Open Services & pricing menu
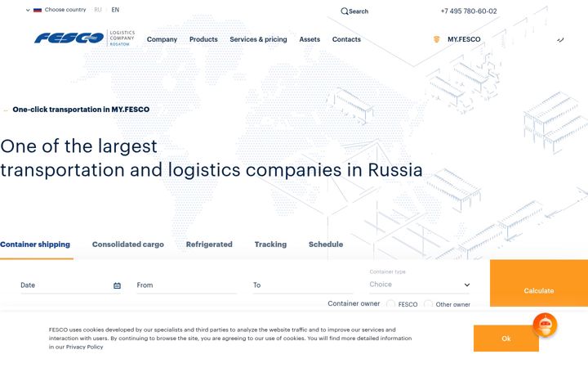588x368 pixels. pyautogui.click(x=258, y=39)
